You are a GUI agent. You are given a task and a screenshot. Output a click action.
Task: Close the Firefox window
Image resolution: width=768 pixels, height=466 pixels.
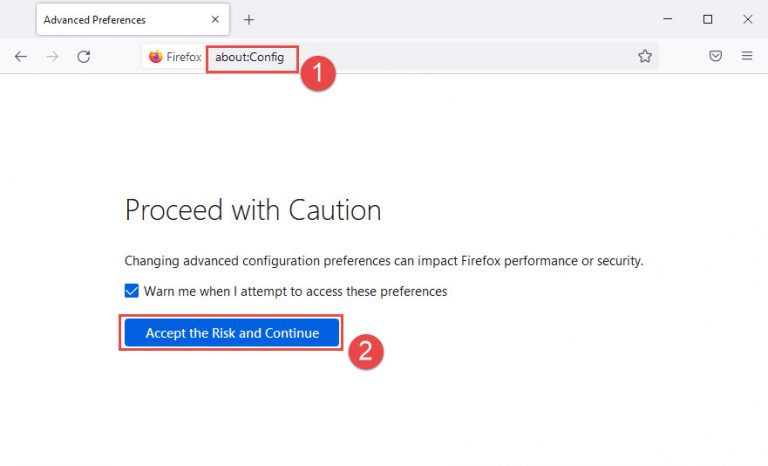pos(747,19)
